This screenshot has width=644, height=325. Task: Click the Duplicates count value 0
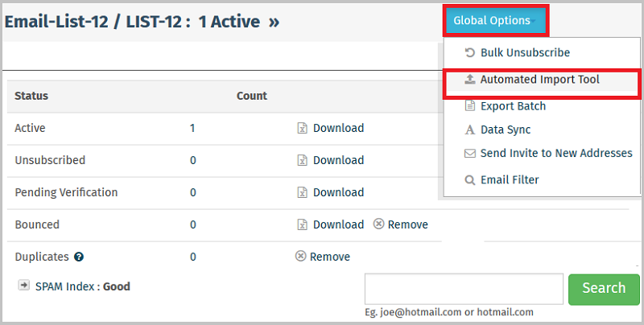(192, 257)
